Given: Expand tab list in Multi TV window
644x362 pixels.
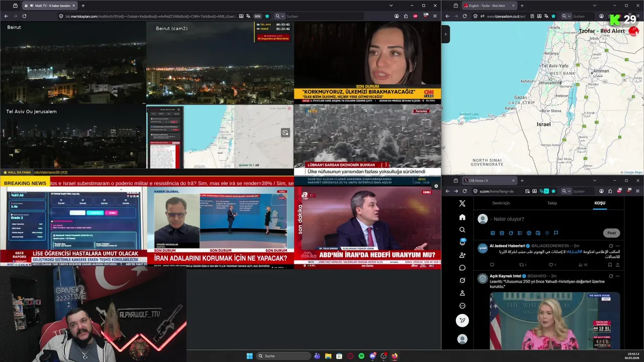Looking at the screenshot, I should coord(391,6).
